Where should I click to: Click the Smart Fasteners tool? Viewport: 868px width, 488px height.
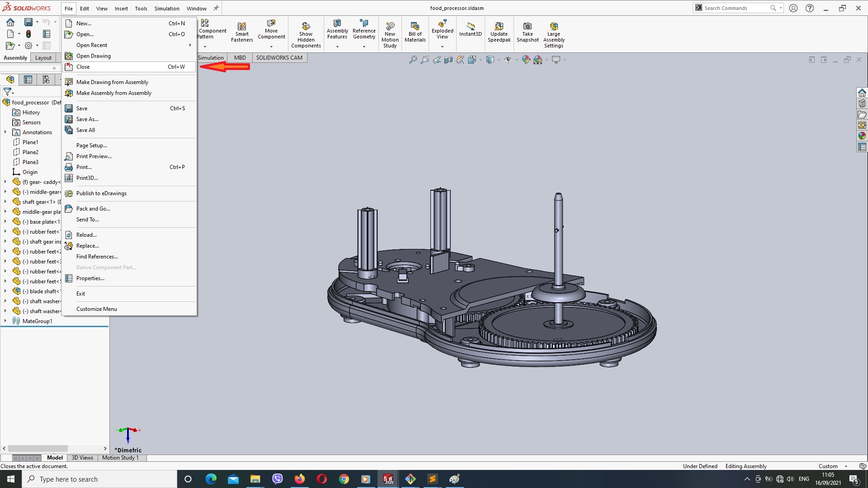[x=242, y=32]
